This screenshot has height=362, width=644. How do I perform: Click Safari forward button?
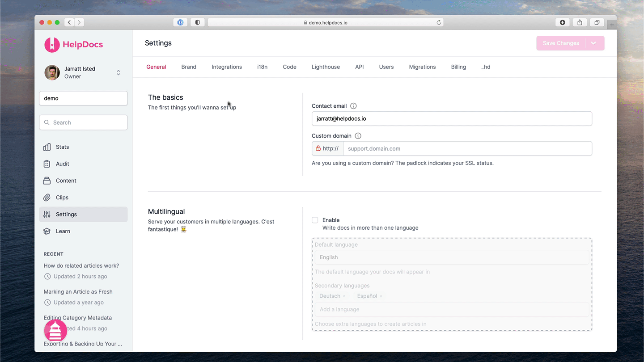pyautogui.click(x=79, y=22)
